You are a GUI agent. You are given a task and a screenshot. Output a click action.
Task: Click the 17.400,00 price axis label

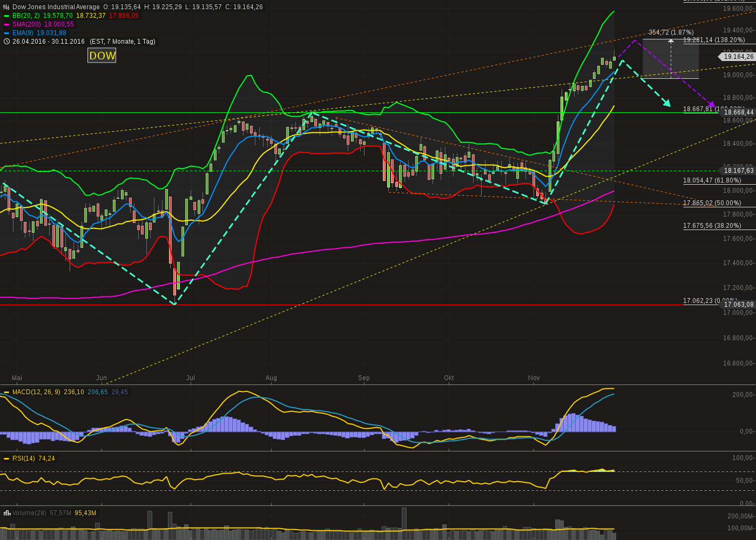coord(739,263)
